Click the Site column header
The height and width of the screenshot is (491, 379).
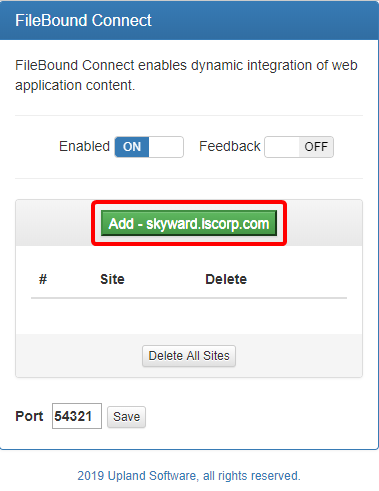[x=112, y=279]
